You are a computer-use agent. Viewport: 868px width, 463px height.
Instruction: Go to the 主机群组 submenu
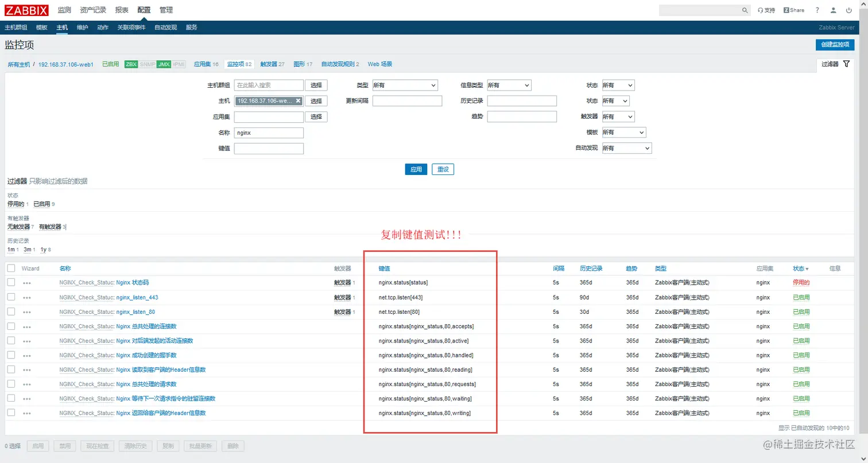pos(16,28)
